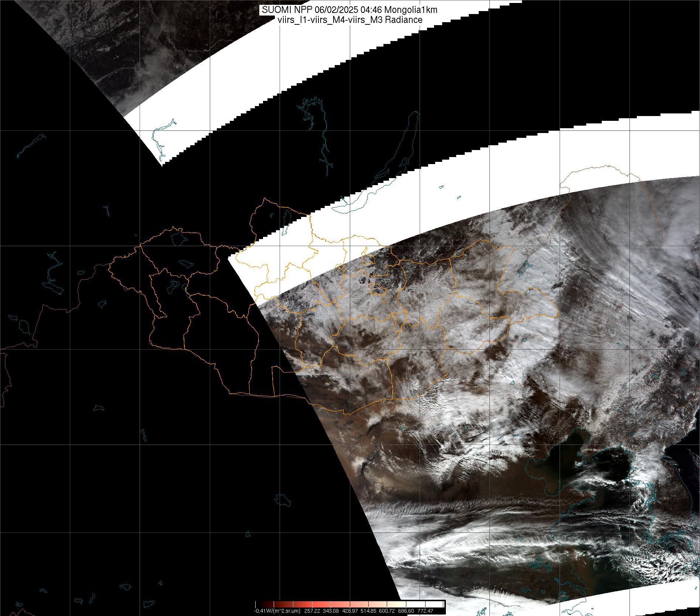Click the 686.60 colorbar value
Viewport: 700px width, 616px height.
[x=406, y=611]
